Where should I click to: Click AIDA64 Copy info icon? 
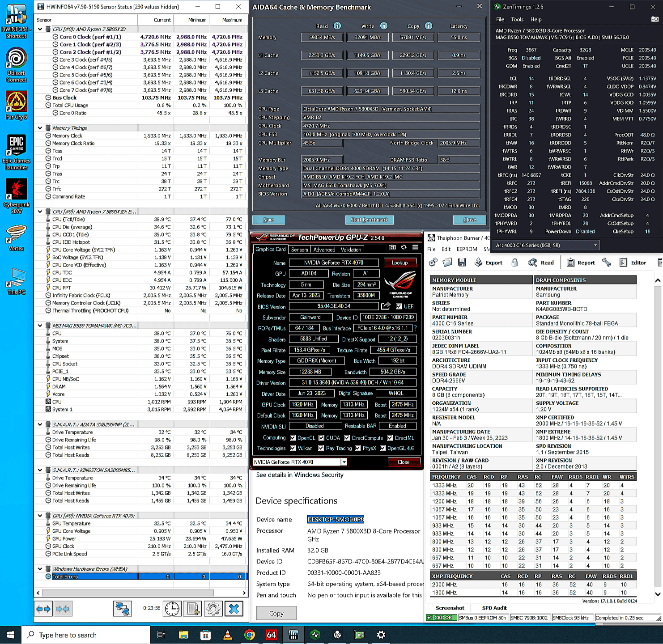point(429,26)
